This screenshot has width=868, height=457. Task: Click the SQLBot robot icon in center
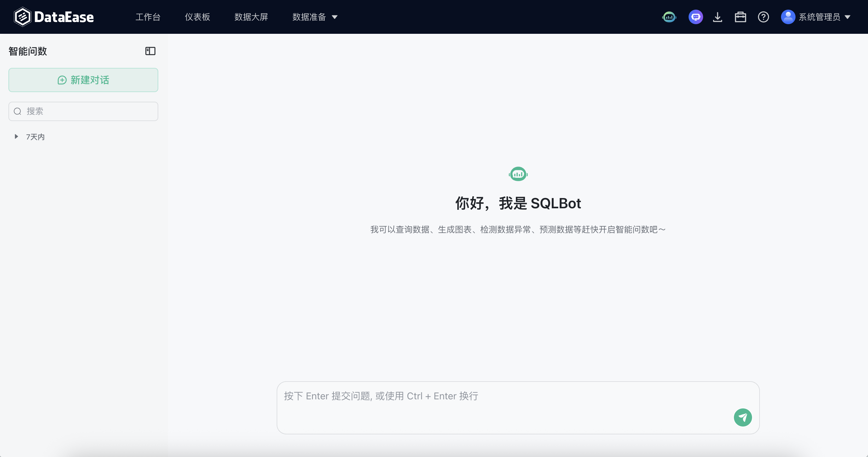coord(518,174)
